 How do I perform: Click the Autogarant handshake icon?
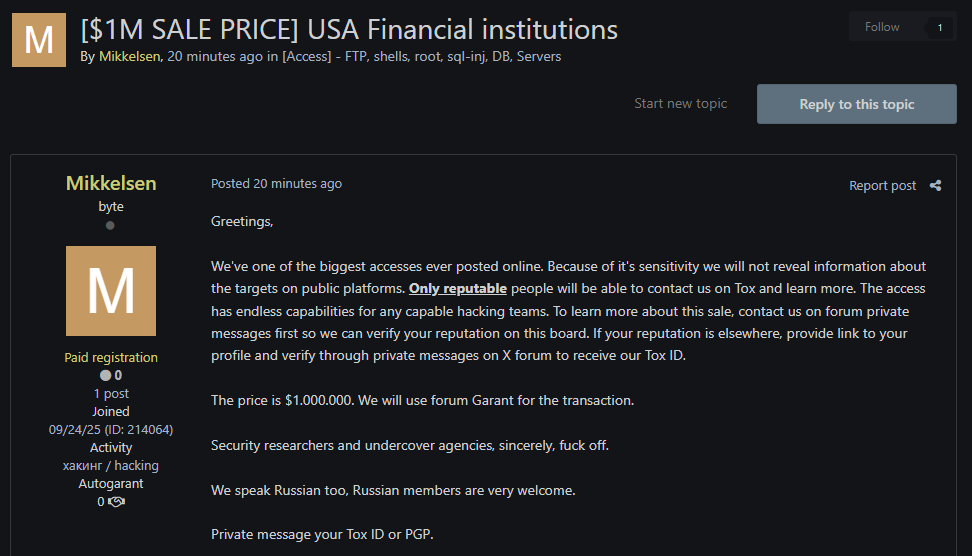pos(117,502)
